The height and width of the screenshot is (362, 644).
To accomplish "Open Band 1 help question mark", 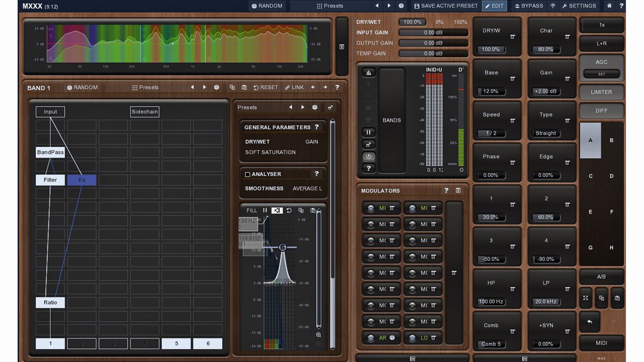I will [x=337, y=87].
